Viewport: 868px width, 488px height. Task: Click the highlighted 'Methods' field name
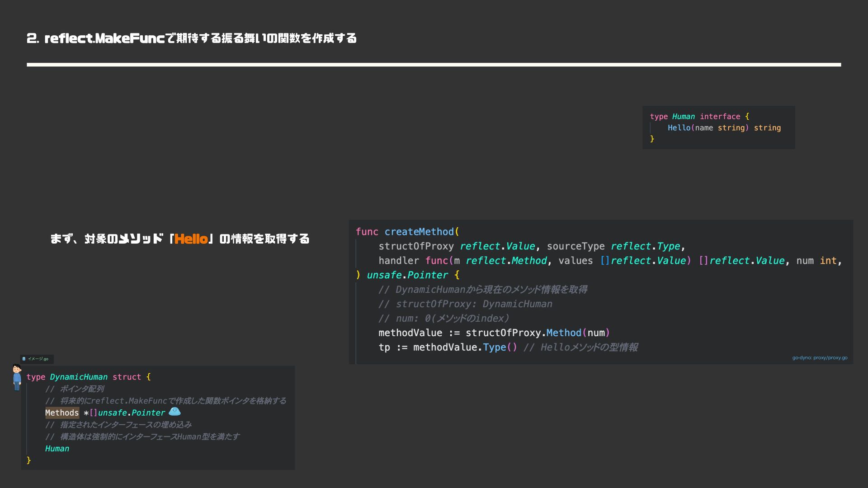pyautogui.click(x=62, y=413)
